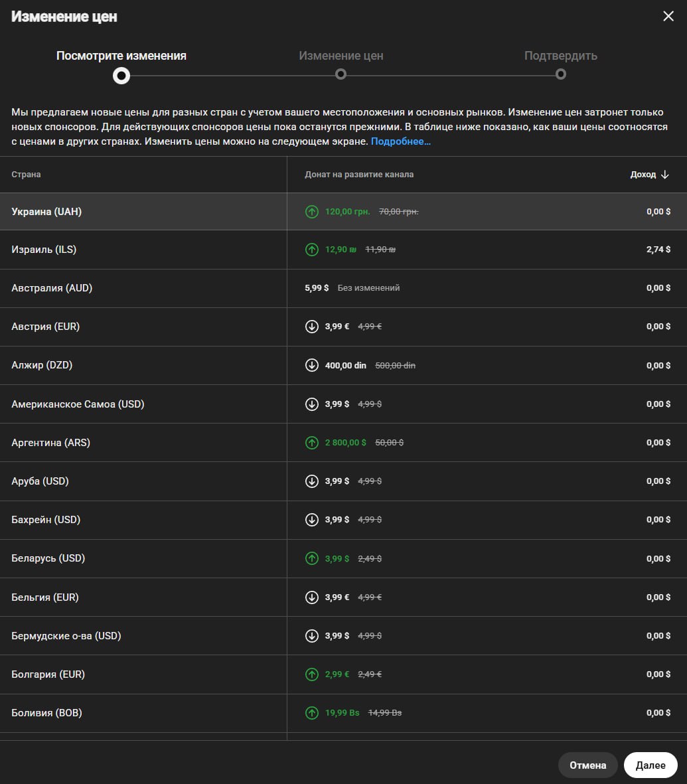Close the price change dialog

pyautogui.click(x=668, y=16)
